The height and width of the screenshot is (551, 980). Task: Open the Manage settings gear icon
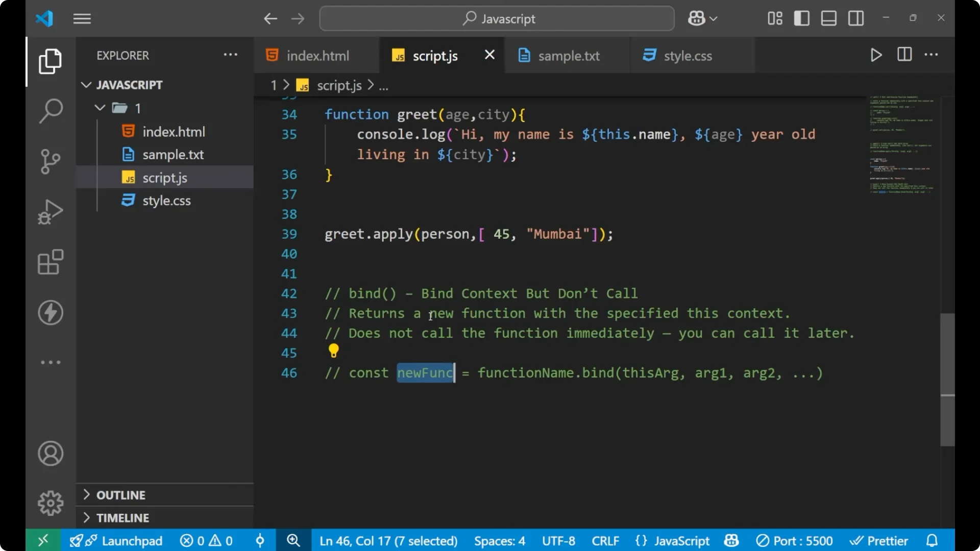50,503
